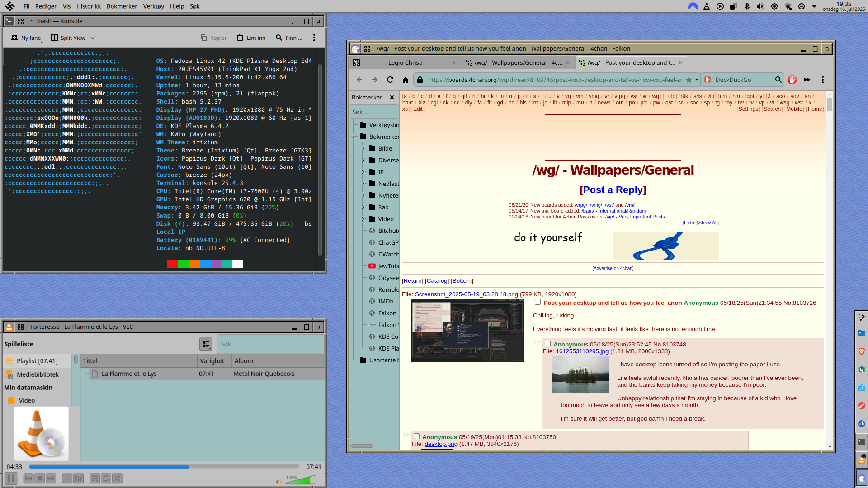868x488 pixels.
Task: Open Screenshot_2025-05-19_03.28.48.png file link
Action: (x=466, y=294)
